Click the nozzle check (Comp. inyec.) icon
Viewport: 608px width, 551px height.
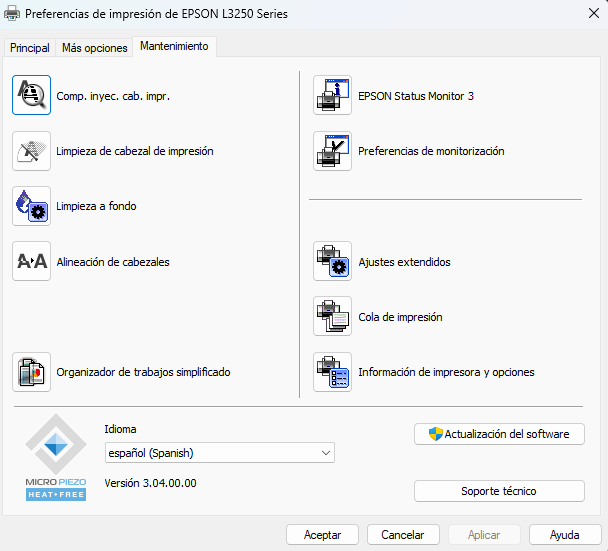tap(32, 96)
